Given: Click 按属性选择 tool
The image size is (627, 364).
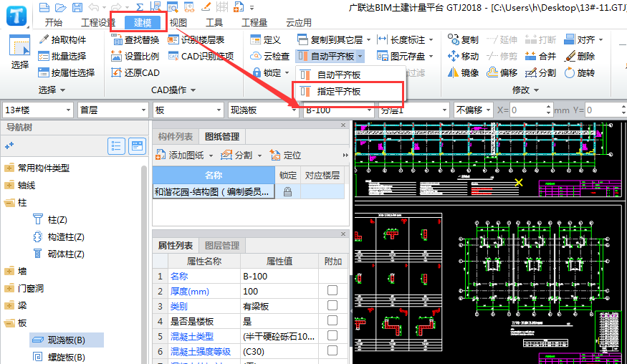Looking at the screenshot, I should pyautogui.click(x=67, y=72).
